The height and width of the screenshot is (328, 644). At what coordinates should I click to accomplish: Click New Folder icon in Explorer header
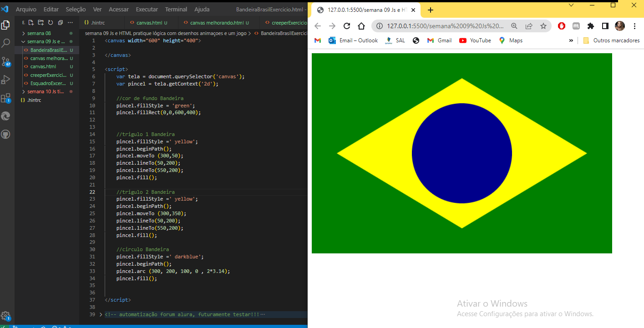(x=41, y=22)
